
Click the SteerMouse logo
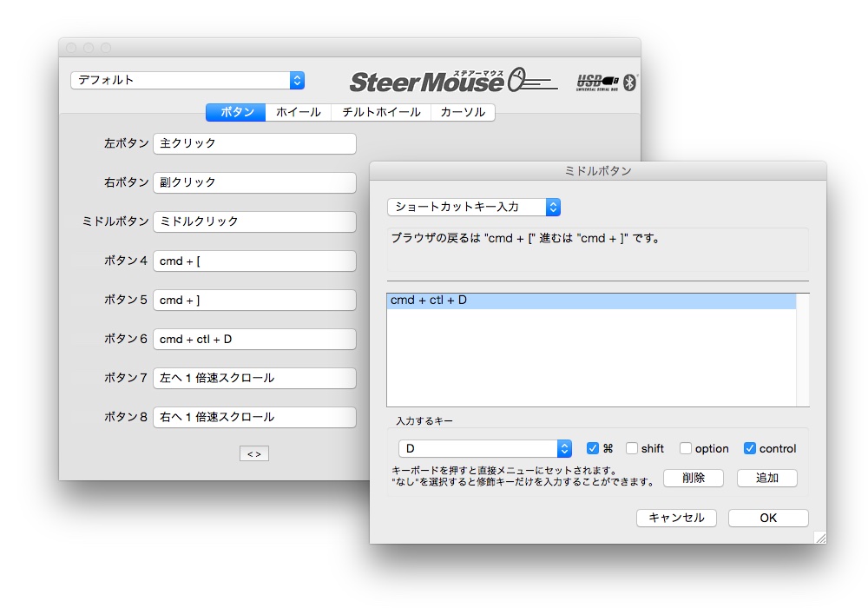(x=453, y=81)
